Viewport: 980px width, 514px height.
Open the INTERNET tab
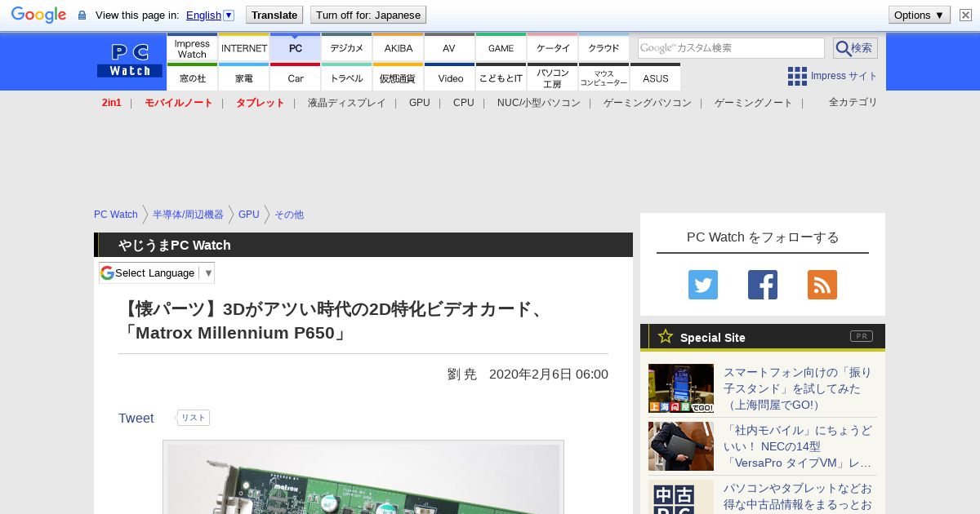(244, 47)
